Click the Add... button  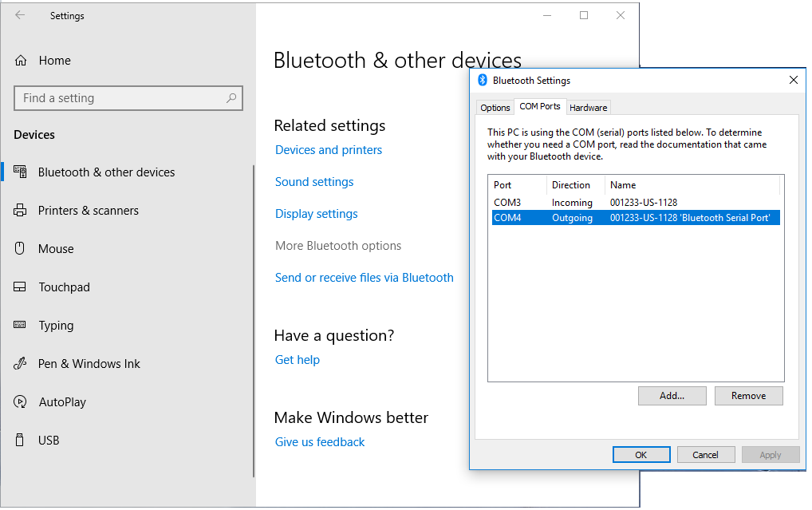click(x=672, y=396)
